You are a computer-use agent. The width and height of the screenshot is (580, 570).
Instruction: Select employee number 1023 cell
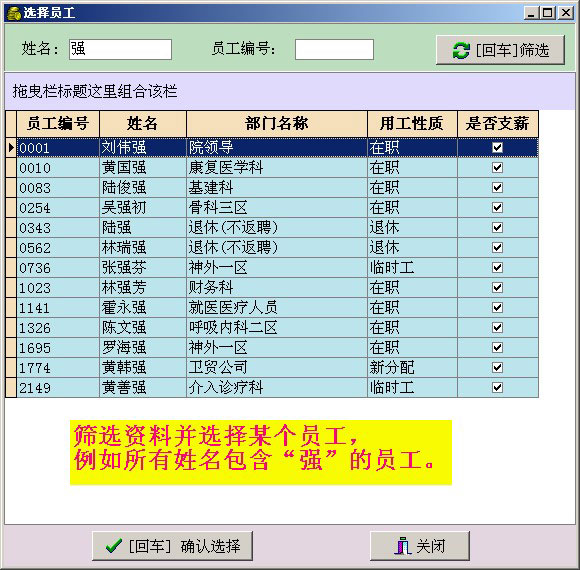58,287
